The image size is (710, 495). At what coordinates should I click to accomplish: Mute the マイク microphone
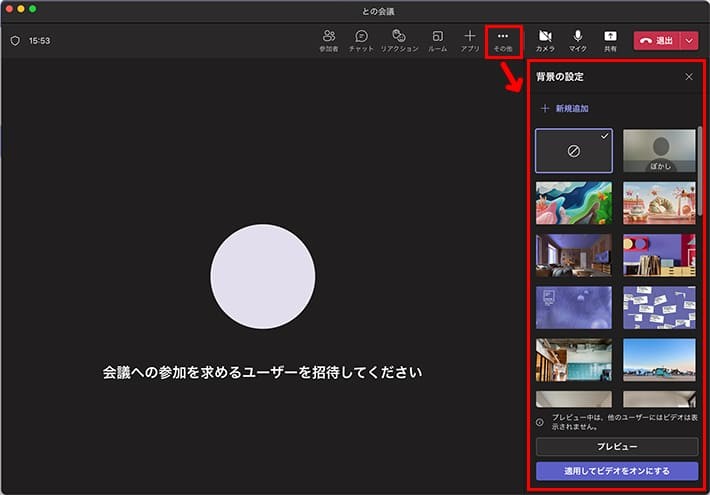(x=578, y=41)
